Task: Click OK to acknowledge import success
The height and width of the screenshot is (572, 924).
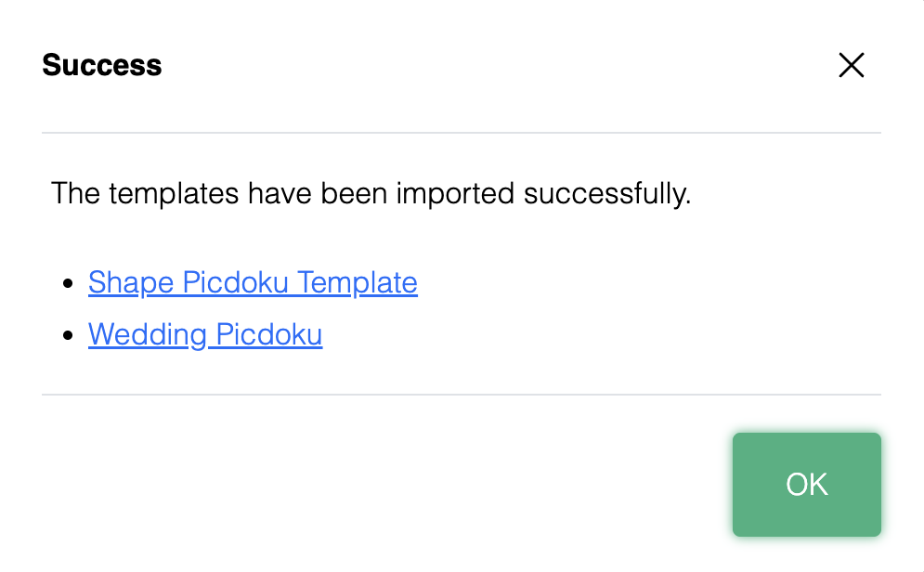Action: click(x=807, y=484)
